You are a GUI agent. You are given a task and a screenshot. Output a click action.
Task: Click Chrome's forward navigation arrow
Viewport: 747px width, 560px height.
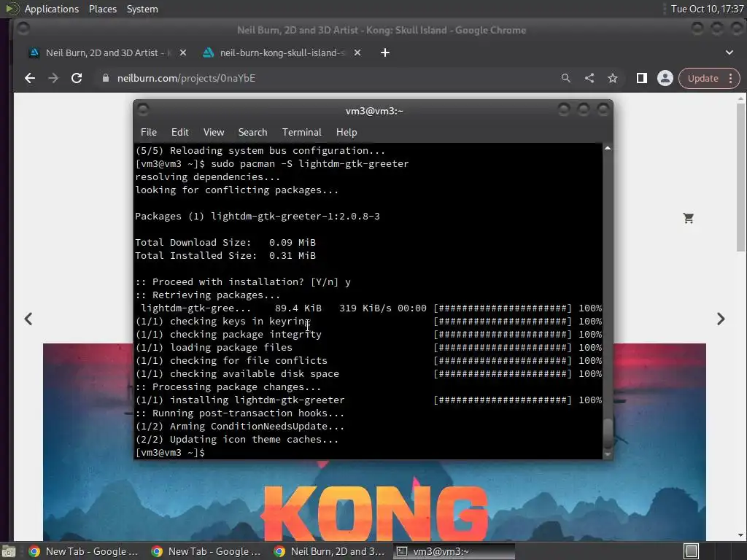tap(53, 78)
